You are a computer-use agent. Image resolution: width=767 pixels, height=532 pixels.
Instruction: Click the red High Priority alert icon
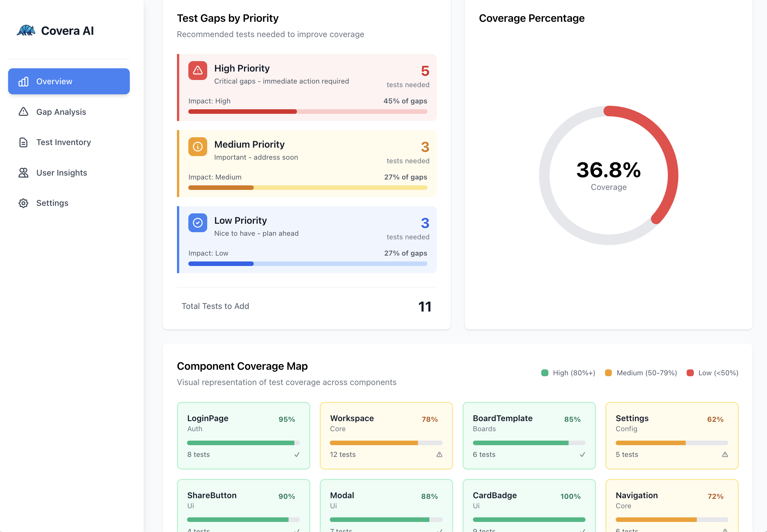tap(197, 71)
